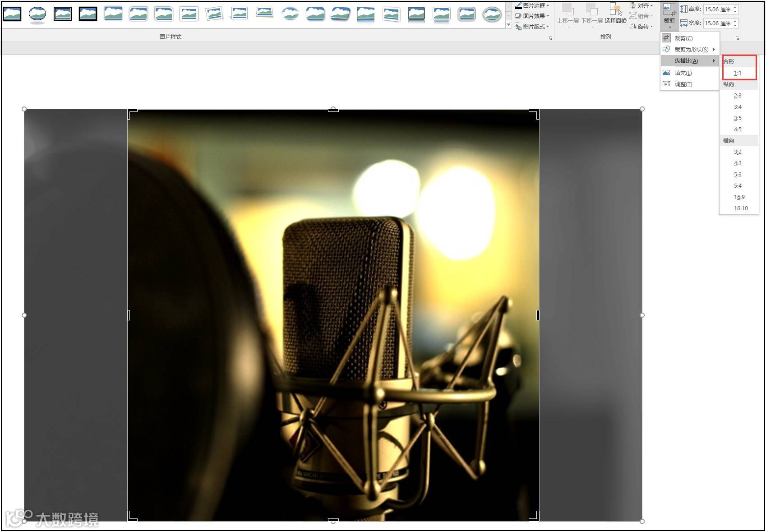This screenshot has height=532, width=766.
Task: Apply the first simple-frame picture style
Action: [x=12, y=14]
